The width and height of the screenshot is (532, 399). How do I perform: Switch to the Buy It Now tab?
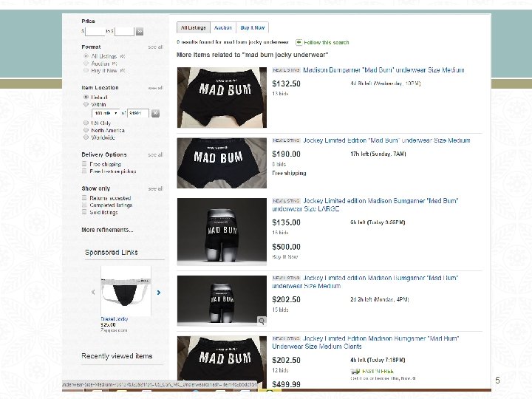click(253, 28)
